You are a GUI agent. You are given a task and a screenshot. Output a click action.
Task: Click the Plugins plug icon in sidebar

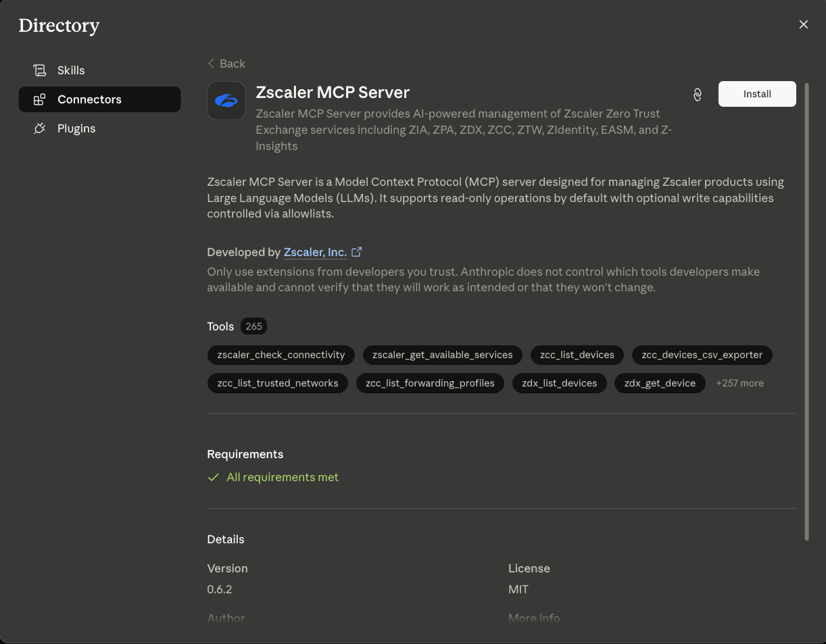(x=40, y=128)
